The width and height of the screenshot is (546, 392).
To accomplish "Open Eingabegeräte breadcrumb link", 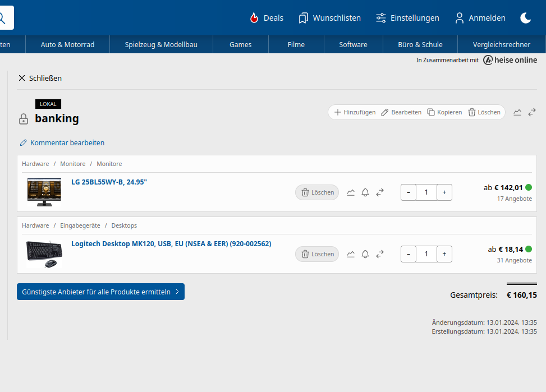I will point(80,225).
